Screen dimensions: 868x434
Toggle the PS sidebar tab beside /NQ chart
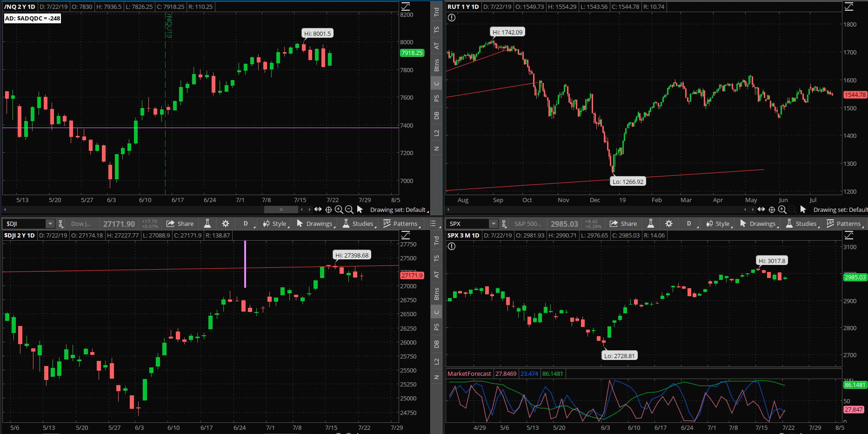pyautogui.click(x=436, y=98)
